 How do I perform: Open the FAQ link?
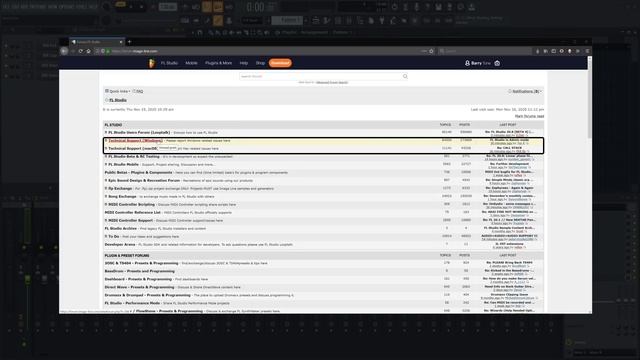pos(138,91)
